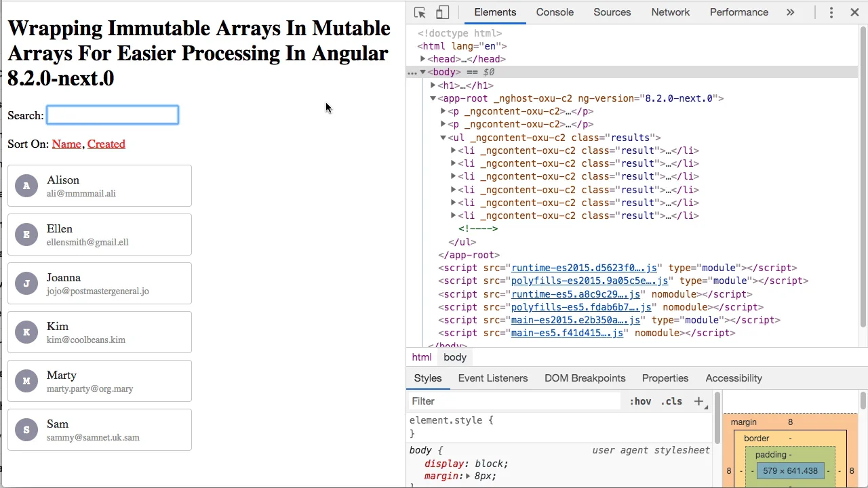This screenshot has height=488, width=868.
Task: Toggle the .cls classes button
Action: (671, 401)
